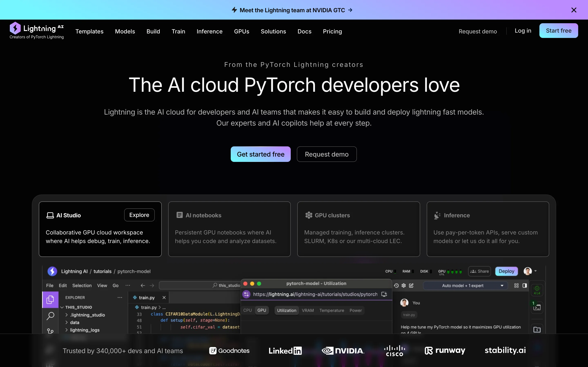Close the NVIDIA GTC announcement banner
The image size is (588, 367).
[x=574, y=10]
